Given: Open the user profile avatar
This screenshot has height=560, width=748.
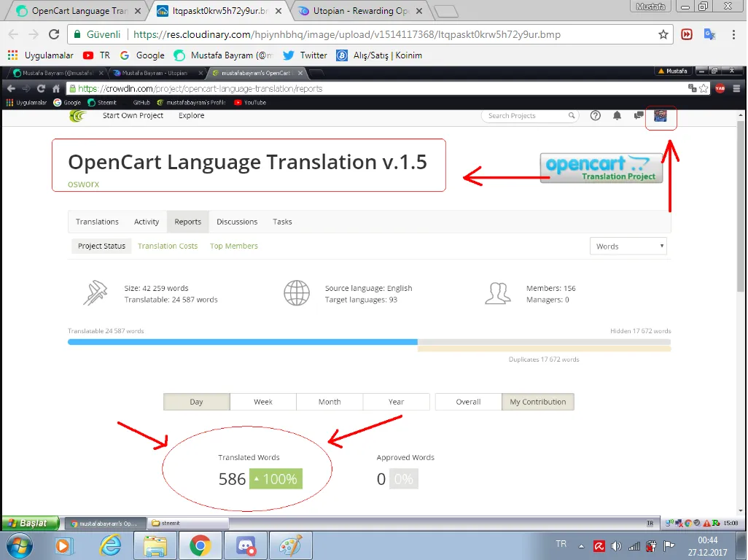Looking at the screenshot, I should (661, 115).
